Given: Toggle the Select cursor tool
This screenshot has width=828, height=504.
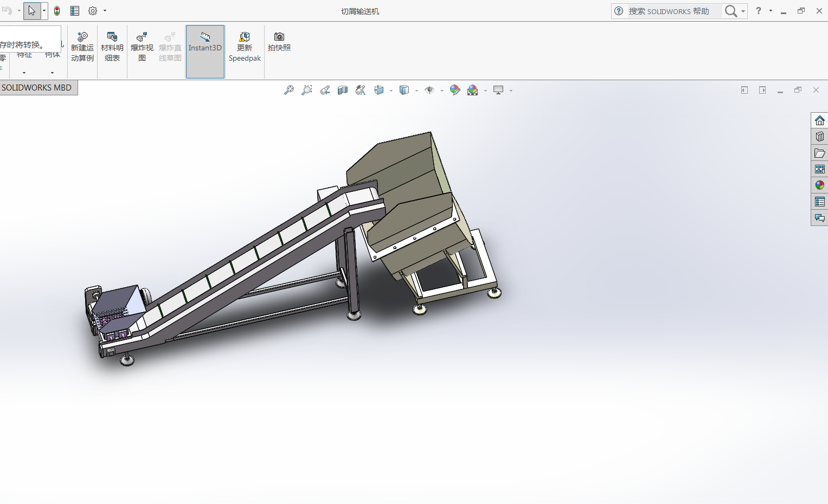Looking at the screenshot, I should (32, 11).
